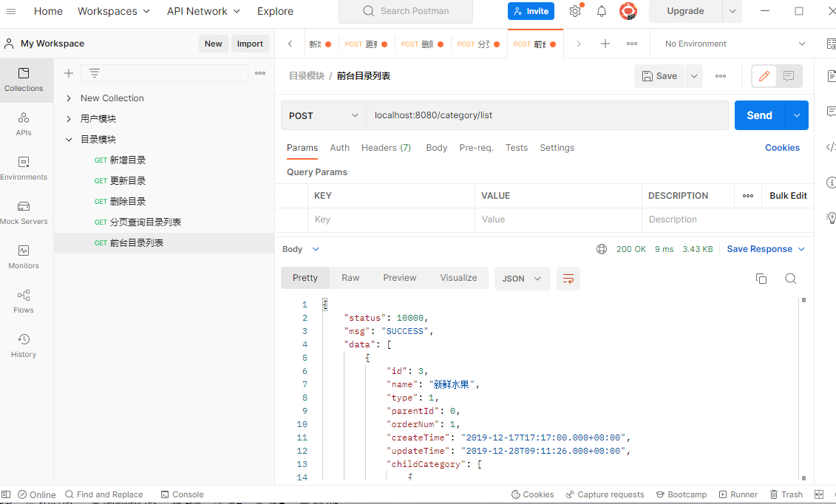Click Bulk Edit link
The width and height of the screenshot is (836, 504).
pyautogui.click(x=788, y=196)
